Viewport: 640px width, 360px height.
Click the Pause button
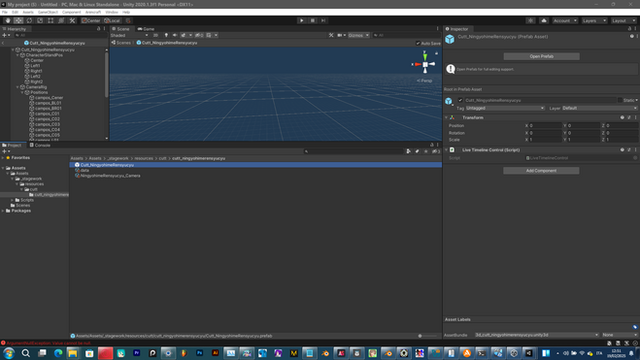pyautogui.click(x=313, y=20)
